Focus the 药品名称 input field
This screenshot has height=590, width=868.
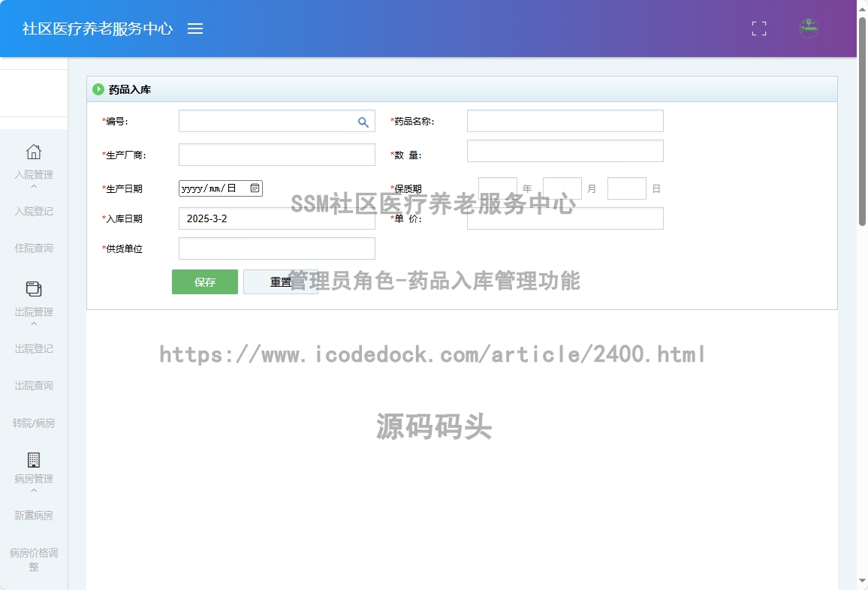565,121
